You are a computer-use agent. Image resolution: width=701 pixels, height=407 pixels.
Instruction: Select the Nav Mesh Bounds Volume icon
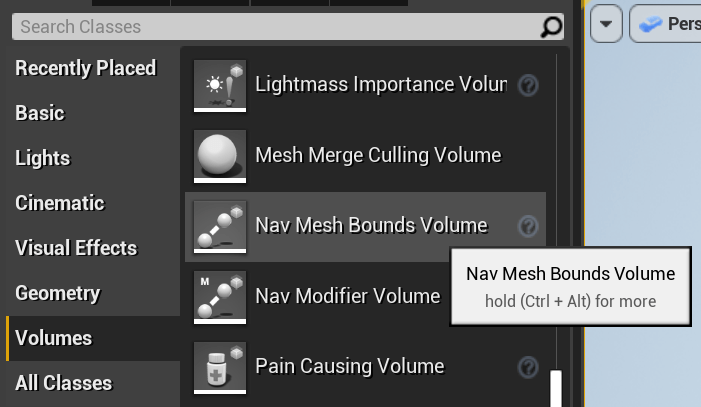pos(220,227)
